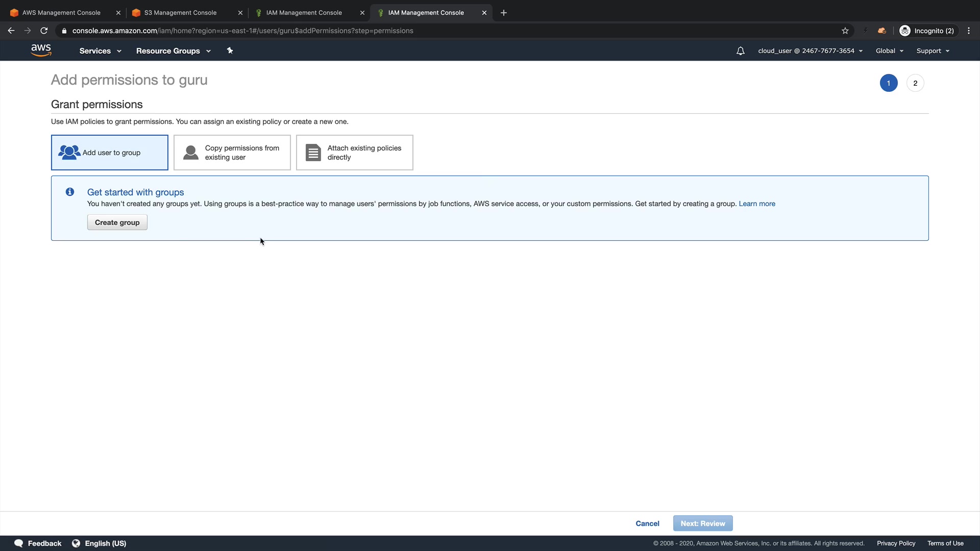This screenshot has height=551, width=980.
Task: Select Add user to group option
Action: [110, 153]
